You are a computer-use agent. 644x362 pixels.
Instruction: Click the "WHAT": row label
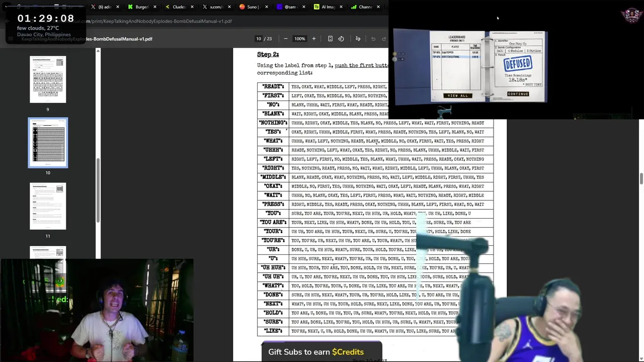coord(273,141)
